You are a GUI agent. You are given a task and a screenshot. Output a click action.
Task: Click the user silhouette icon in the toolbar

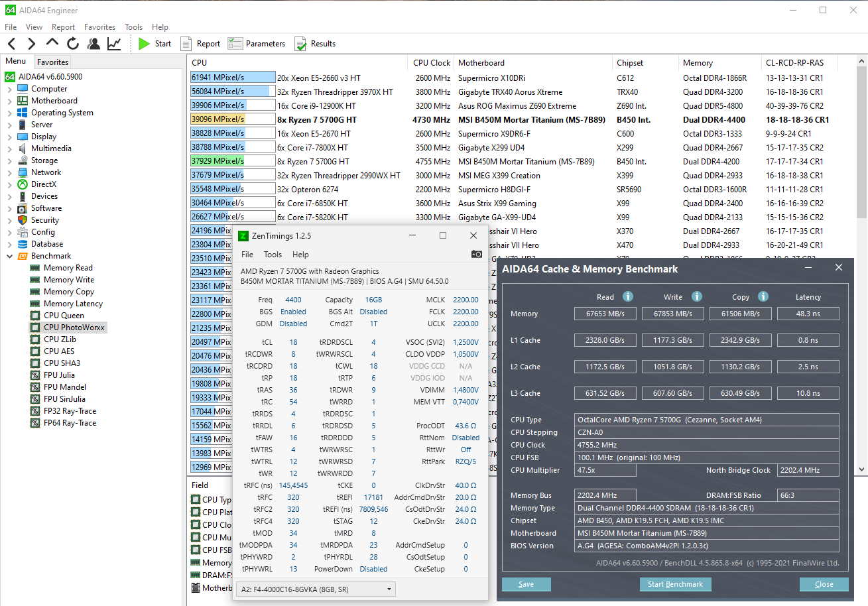93,44
